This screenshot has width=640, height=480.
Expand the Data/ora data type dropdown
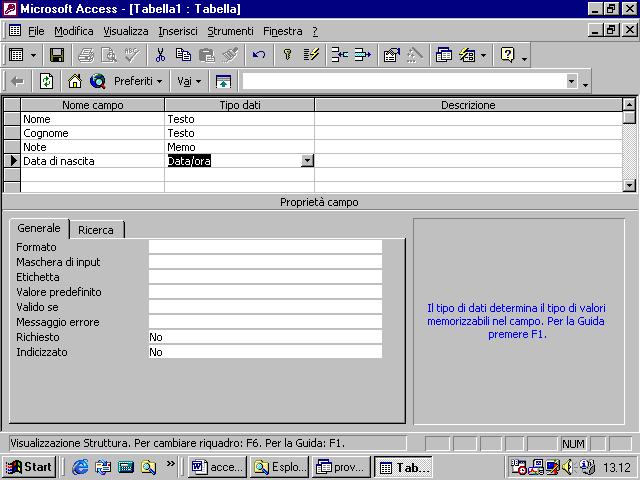click(x=307, y=161)
